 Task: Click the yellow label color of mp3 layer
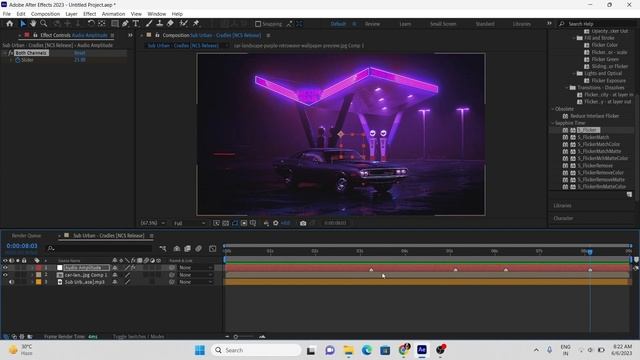(38, 282)
